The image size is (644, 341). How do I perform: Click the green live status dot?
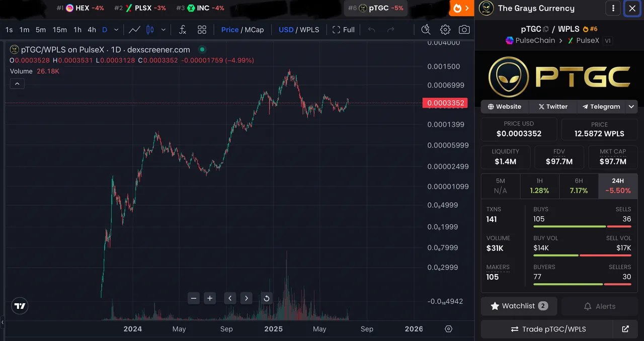[202, 49]
